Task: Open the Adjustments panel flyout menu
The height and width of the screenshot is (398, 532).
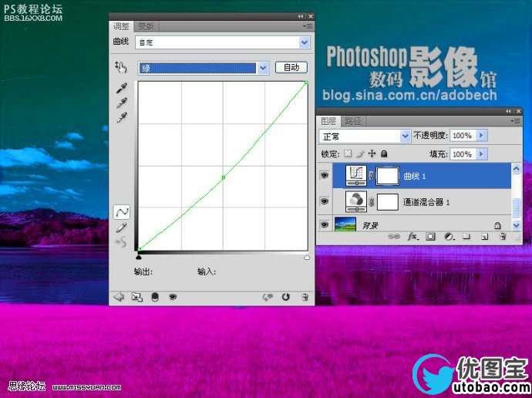Action: pyautogui.click(x=308, y=25)
